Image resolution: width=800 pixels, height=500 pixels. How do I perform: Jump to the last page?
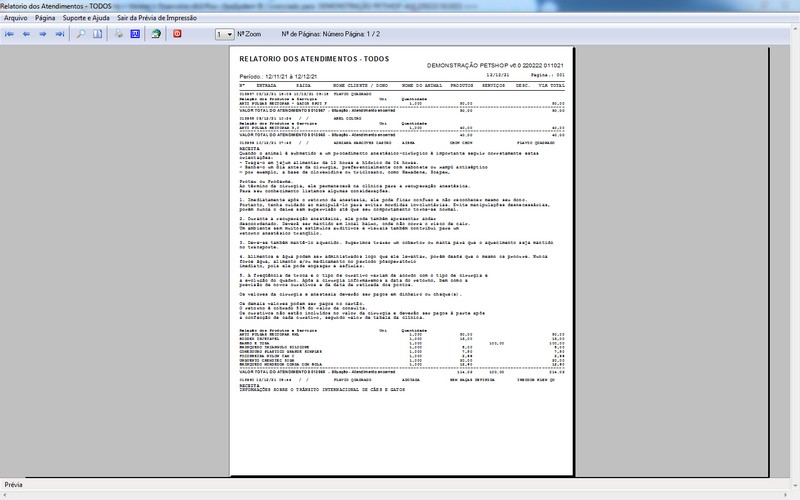tap(60, 34)
